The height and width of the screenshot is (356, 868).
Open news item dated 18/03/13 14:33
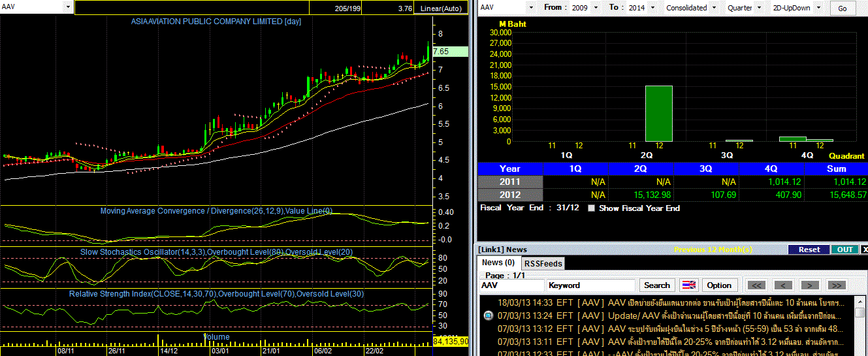click(670, 303)
